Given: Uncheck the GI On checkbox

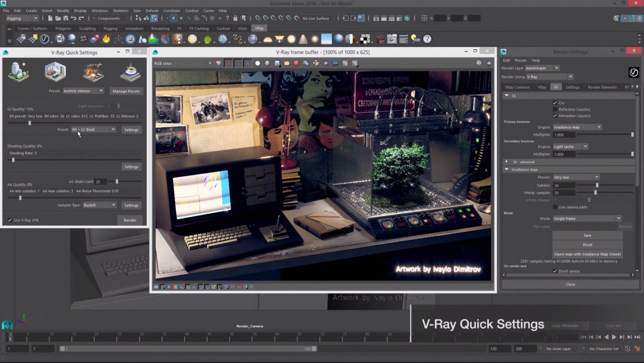Looking at the screenshot, I should point(555,103).
